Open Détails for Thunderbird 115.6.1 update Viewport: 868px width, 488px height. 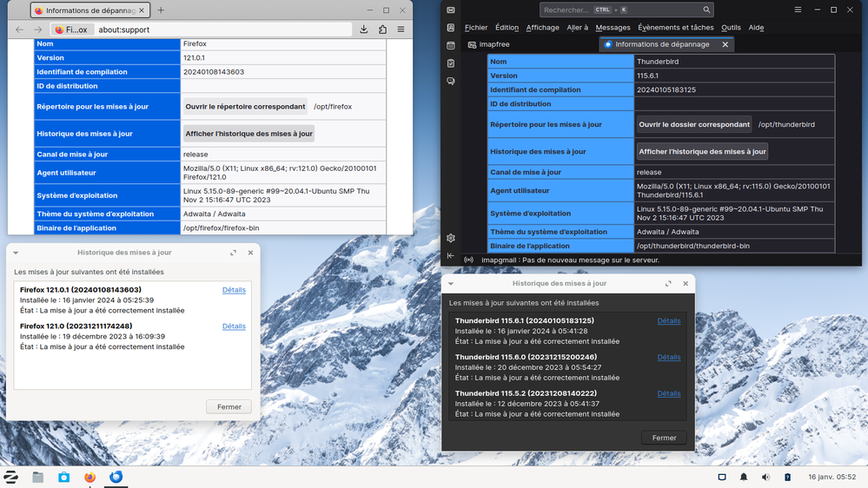tap(669, 321)
